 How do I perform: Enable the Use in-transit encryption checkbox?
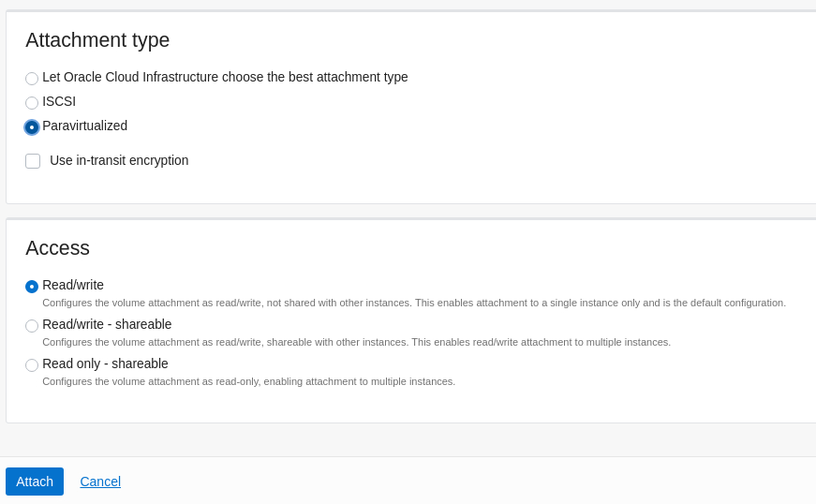click(33, 161)
